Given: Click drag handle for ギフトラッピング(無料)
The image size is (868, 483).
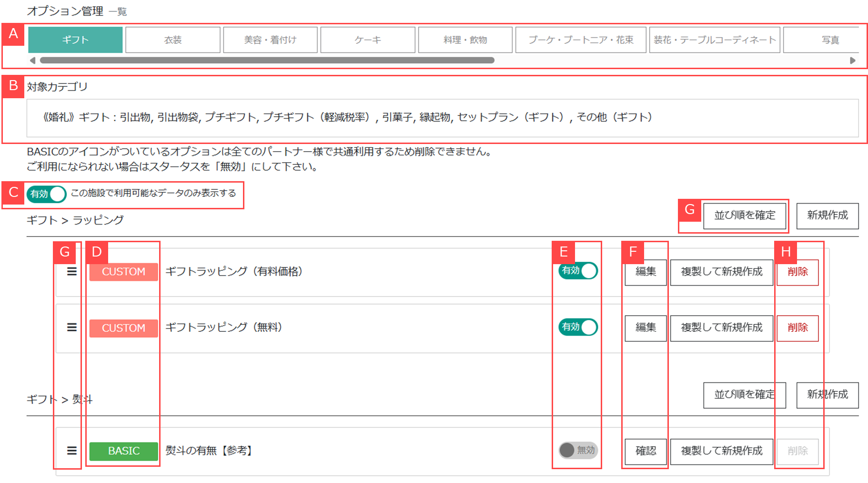Looking at the screenshot, I should [x=71, y=327].
